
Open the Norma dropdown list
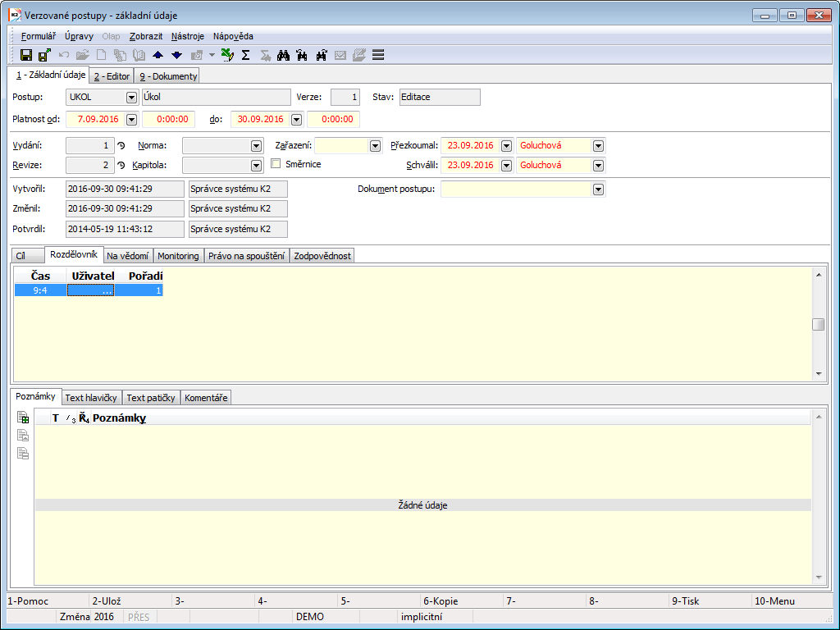click(255, 146)
